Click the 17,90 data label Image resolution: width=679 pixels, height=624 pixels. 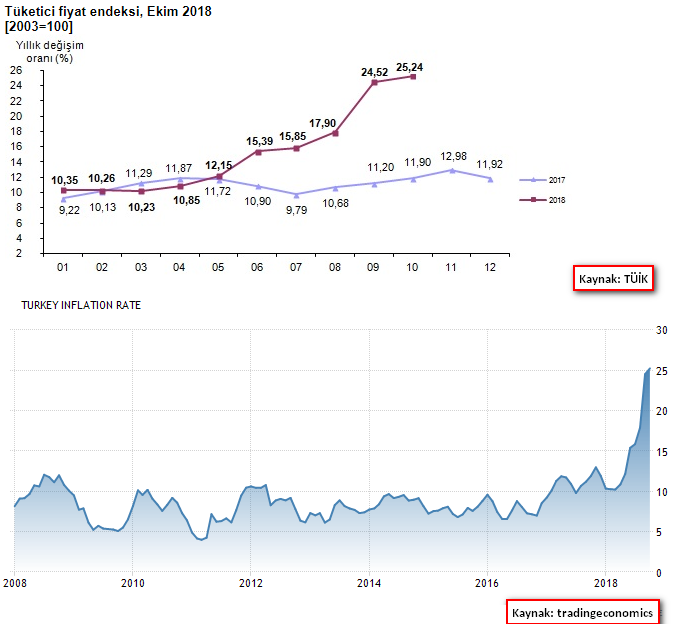(322, 123)
